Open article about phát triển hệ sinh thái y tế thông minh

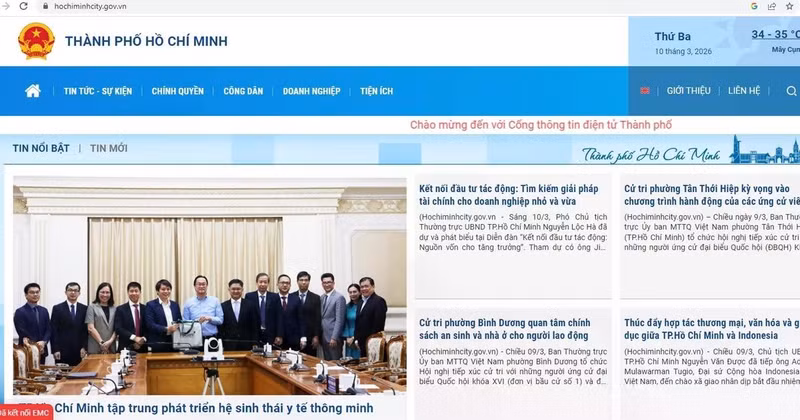pos(213,408)
